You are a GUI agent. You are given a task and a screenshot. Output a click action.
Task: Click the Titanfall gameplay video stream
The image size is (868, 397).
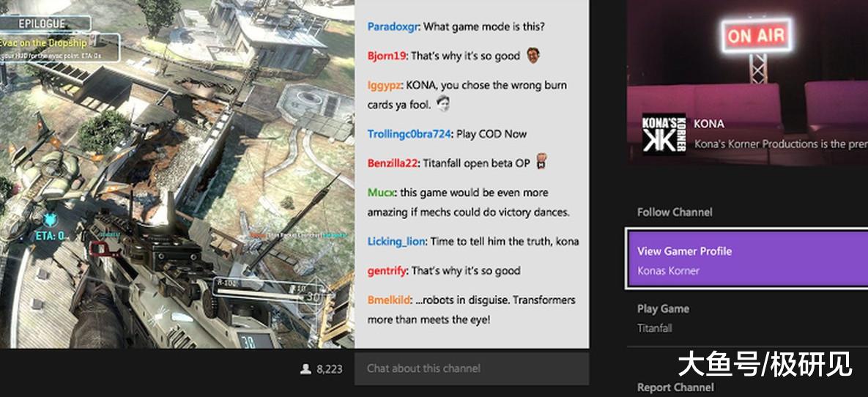[177, 174]
